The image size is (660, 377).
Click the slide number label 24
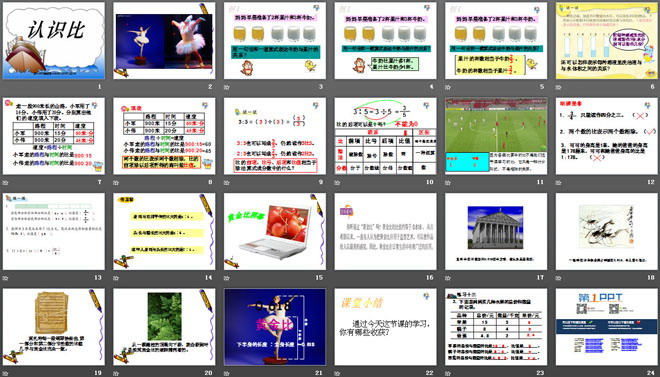tap(651, 372)
